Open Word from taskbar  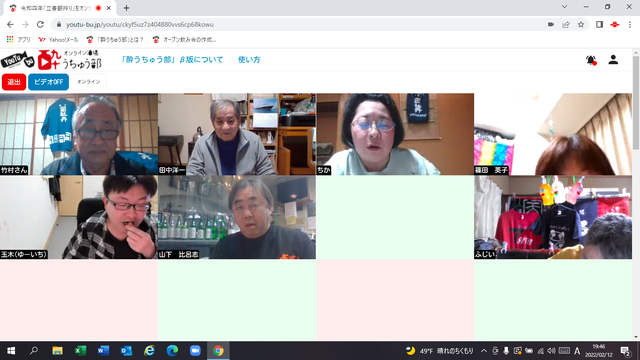pyautogui.click(x=103, y=351)
